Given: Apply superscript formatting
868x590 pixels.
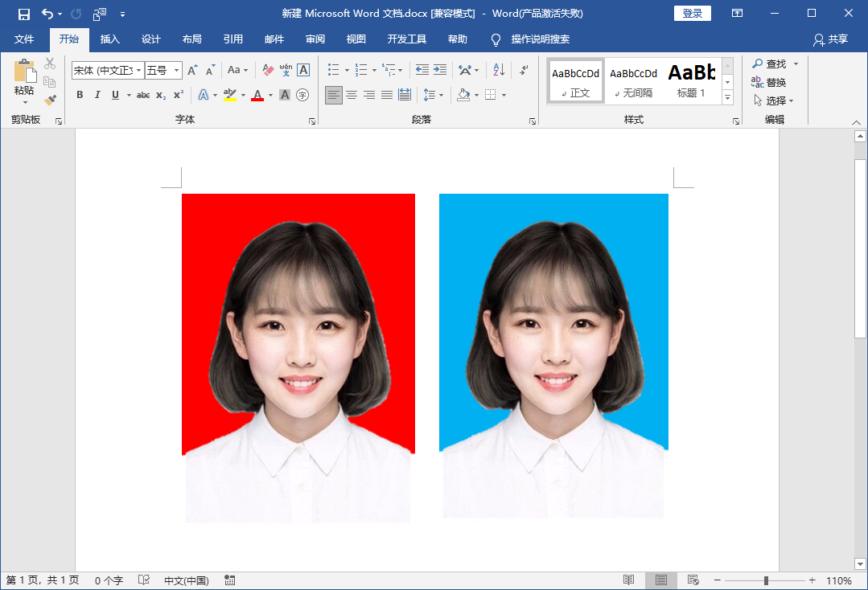Looking at the screenshot, I should (x=179, y=95).
